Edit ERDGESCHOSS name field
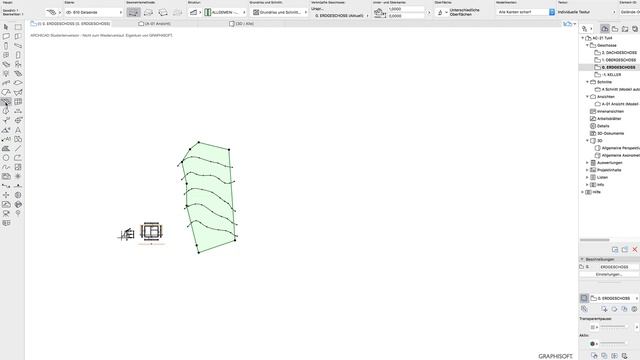The width and height of the screenshot is (640, 360). [x=614, y=267]
